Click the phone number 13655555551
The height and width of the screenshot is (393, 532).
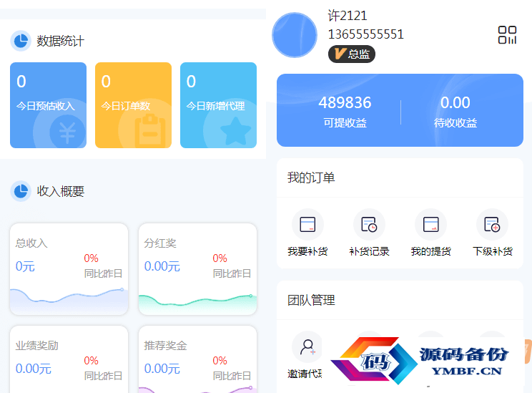pyautogui.click(x=366, y=34)
